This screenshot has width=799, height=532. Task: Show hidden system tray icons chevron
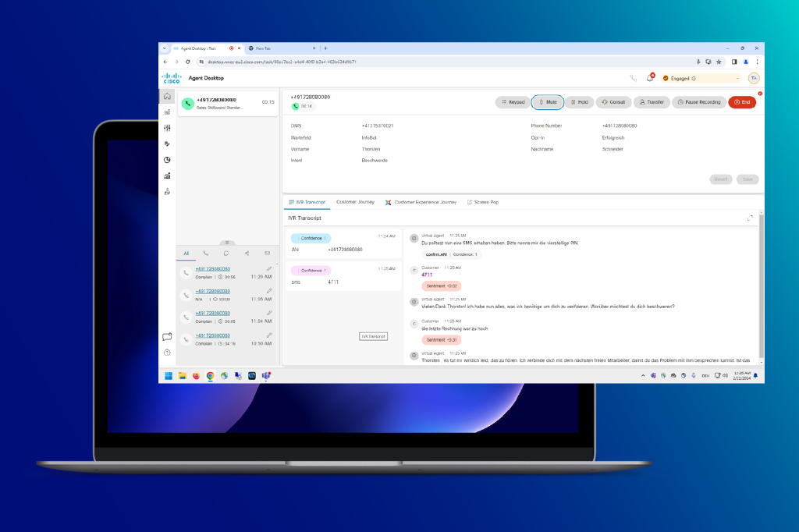[643, 375]
